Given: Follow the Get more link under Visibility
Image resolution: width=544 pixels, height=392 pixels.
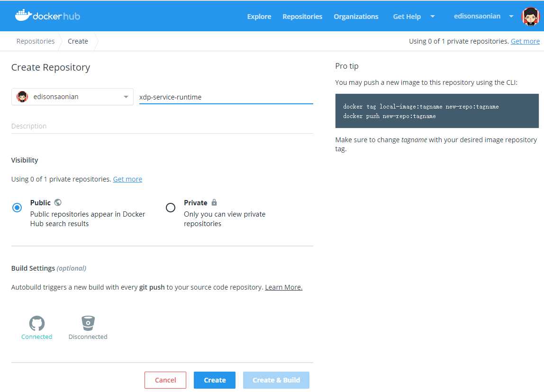Looking at the screenshot, I should [x=127, y=179].
